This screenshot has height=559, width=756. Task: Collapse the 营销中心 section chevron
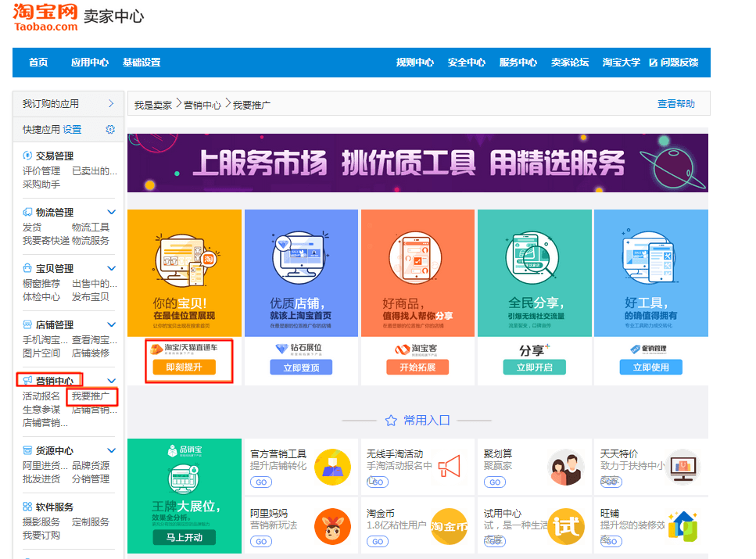coord(111,381)
